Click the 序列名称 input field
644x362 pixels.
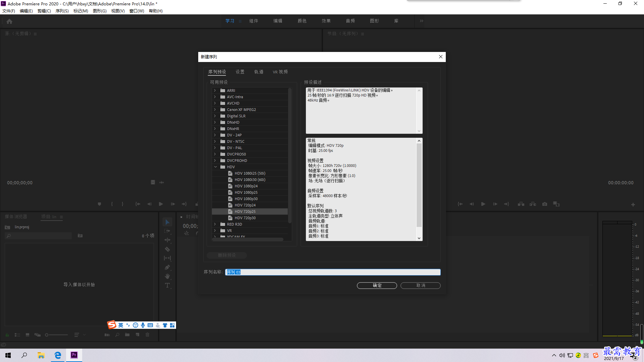(333, 272)
